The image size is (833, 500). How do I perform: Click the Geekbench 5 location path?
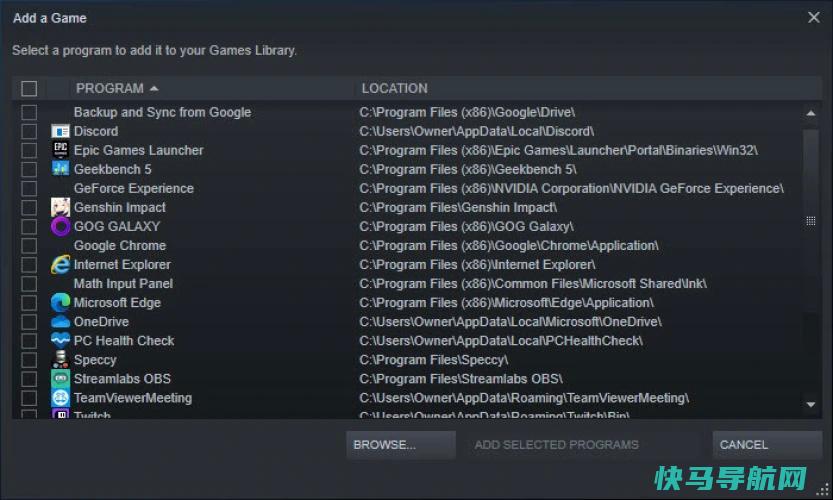point(468,170)
